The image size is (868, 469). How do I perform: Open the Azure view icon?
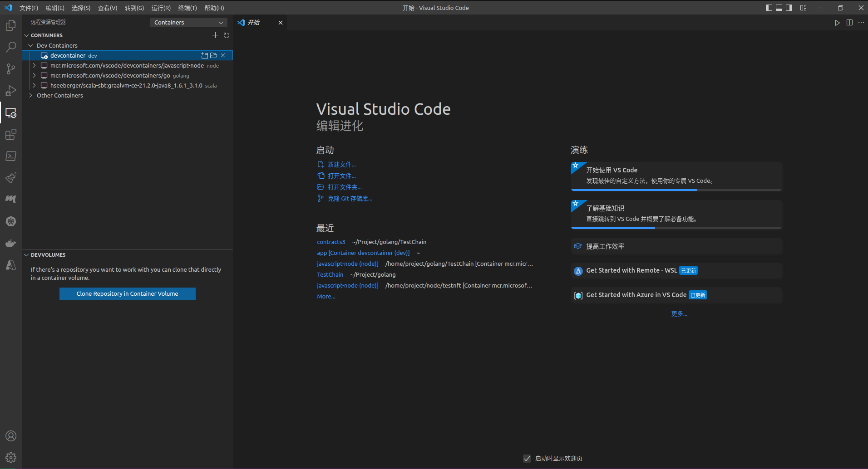click(x=11, y=265)
